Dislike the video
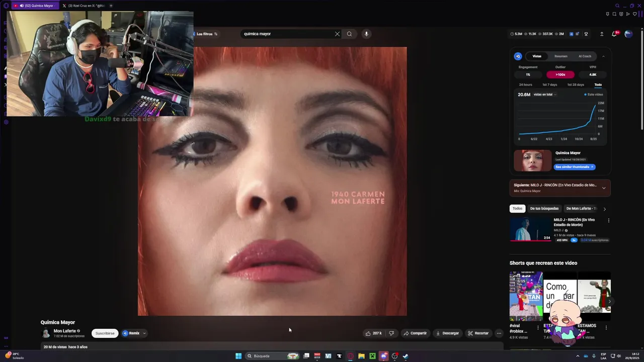This screenshot has height=362, width=644. (x=391, y=333)
